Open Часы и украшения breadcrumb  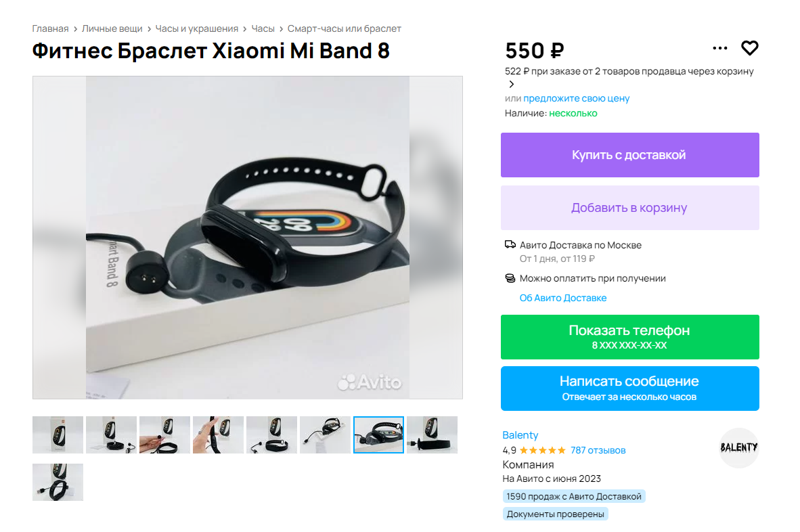[196, 28]
